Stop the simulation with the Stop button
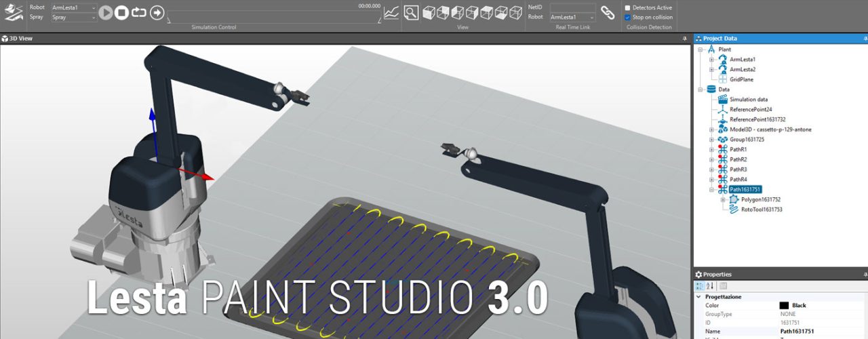868x339 pixels. click(x=122, y=12)
